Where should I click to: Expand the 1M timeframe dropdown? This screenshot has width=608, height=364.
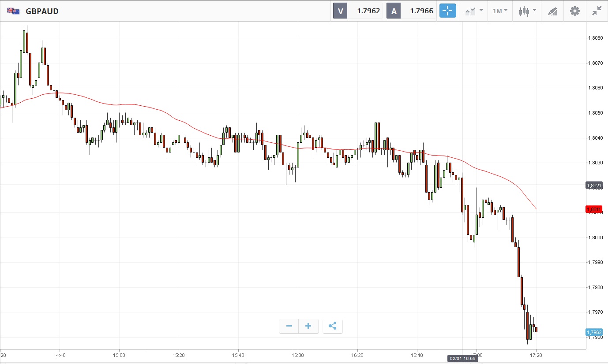[x=500, y=11]
